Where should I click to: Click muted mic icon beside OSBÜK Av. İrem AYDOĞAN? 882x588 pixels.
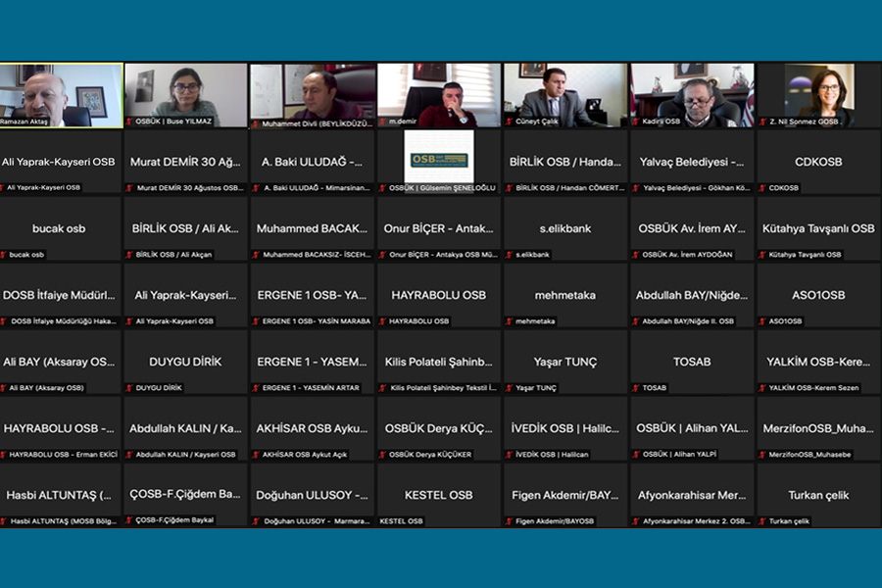(636, 255)
